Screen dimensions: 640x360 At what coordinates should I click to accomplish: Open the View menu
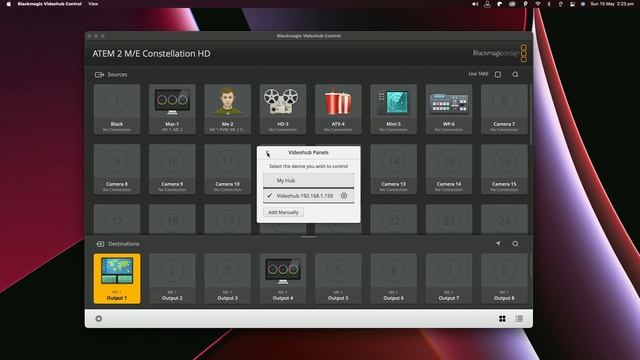(93, 4)
